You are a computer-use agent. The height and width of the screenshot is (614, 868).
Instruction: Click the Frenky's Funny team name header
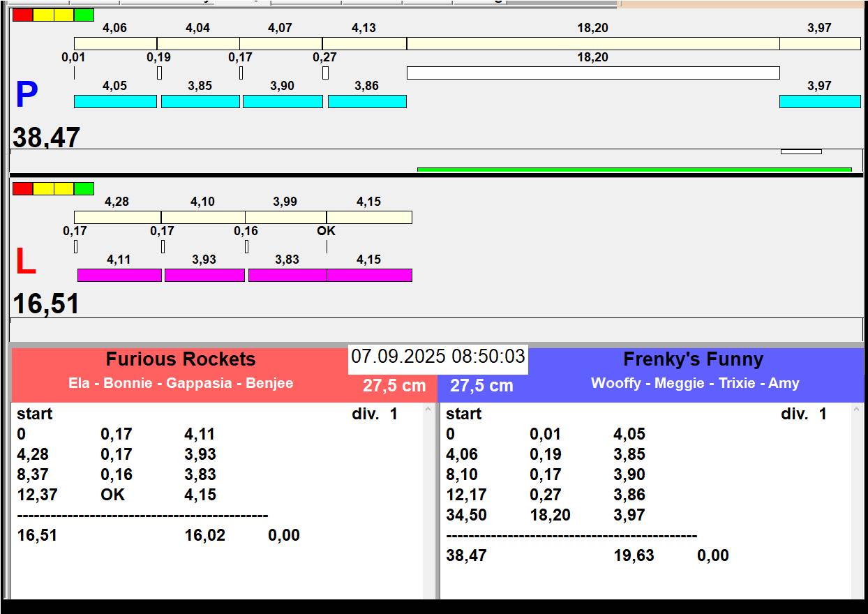(x=693, y=359)
